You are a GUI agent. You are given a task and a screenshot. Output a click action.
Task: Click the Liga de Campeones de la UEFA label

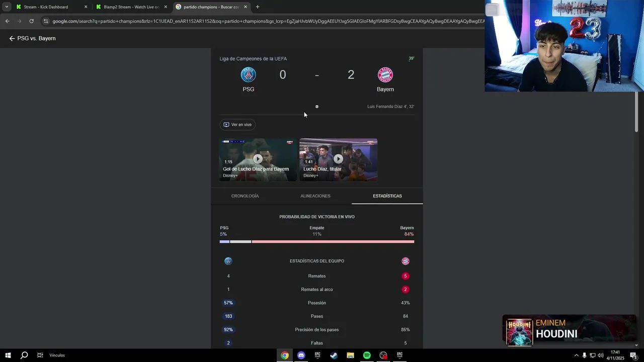253,59
